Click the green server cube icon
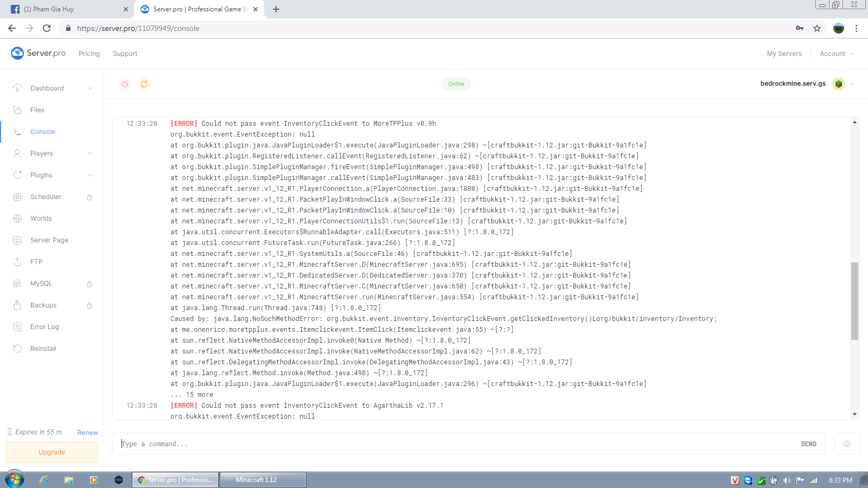 pyautogui.click(x=839, y=84)
